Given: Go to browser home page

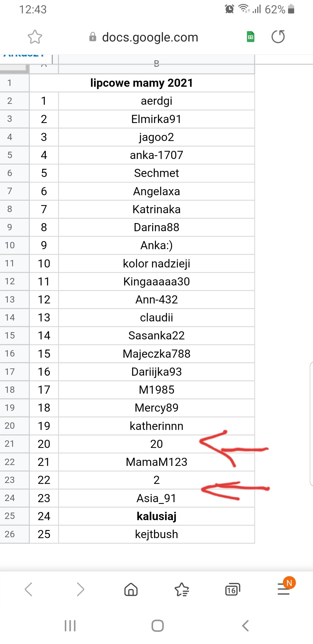Looking at the screenshot, I should pyautogui.click(x=131, y=589).
